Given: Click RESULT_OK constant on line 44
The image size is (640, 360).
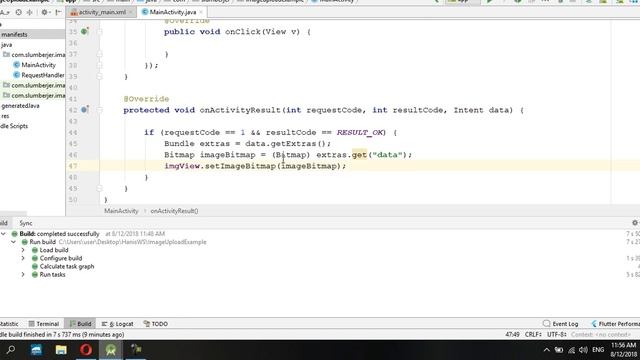Looking at the screenshot, I should (x=360, y=132).
